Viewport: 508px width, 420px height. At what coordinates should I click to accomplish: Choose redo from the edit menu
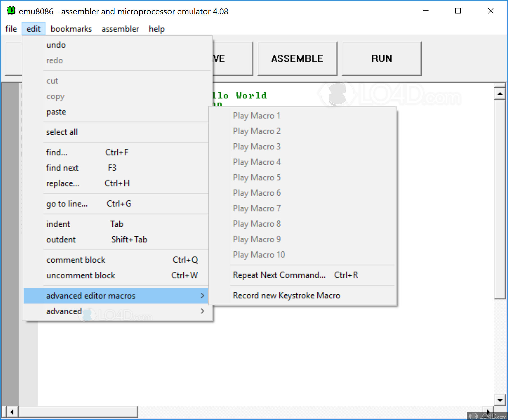[117, 60]
